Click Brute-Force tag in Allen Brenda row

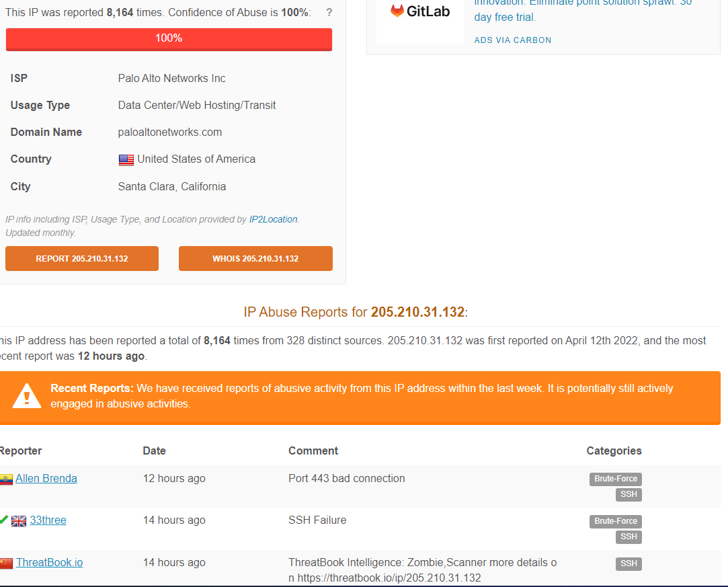[x=616, y=479]
